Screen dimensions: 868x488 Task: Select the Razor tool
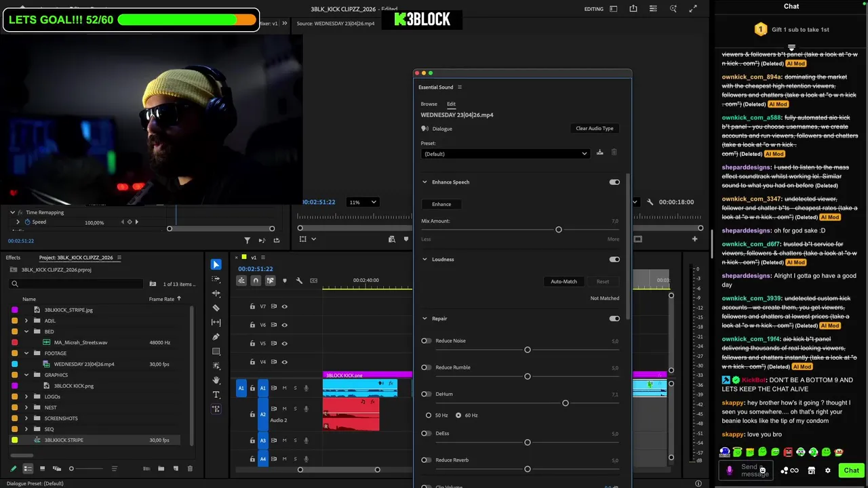click(216, 308)
